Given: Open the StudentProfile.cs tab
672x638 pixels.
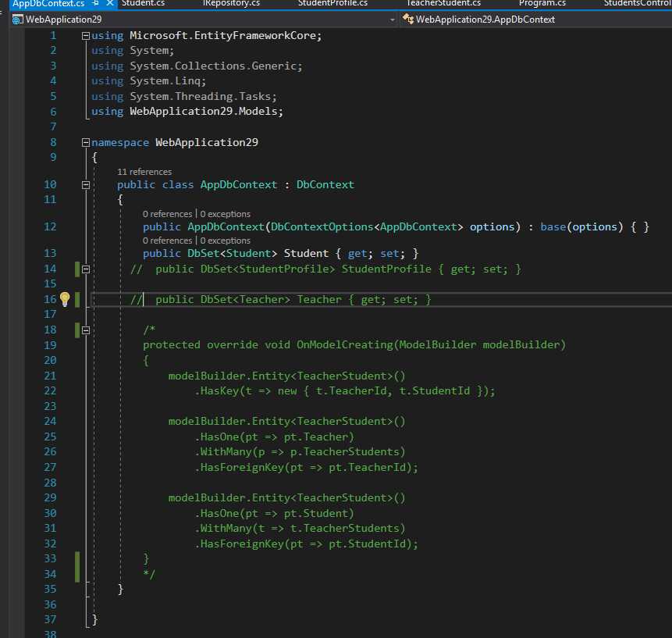Looking at the screenshot, I should click(x=332, y=4).
